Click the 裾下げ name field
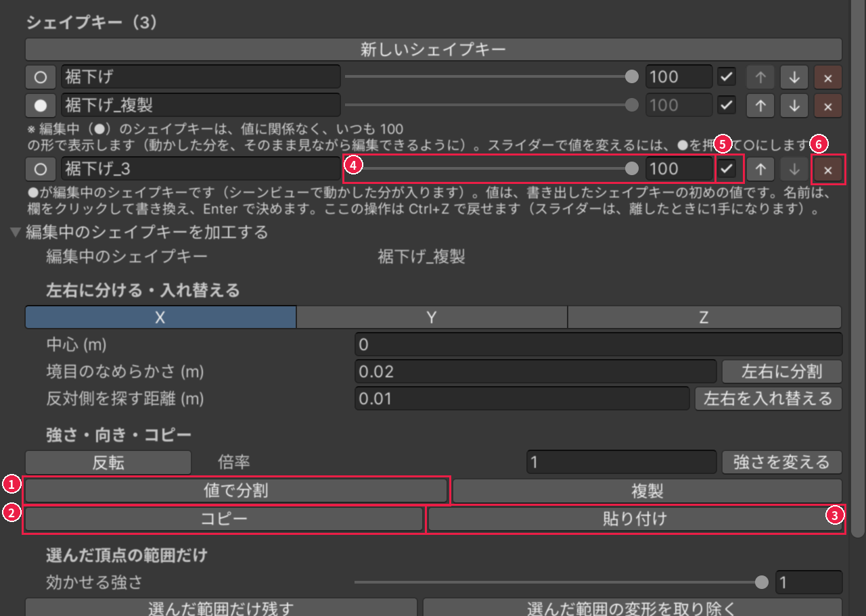Image resolution: width=866 pixels, height=616 pixels. (201, 77)
